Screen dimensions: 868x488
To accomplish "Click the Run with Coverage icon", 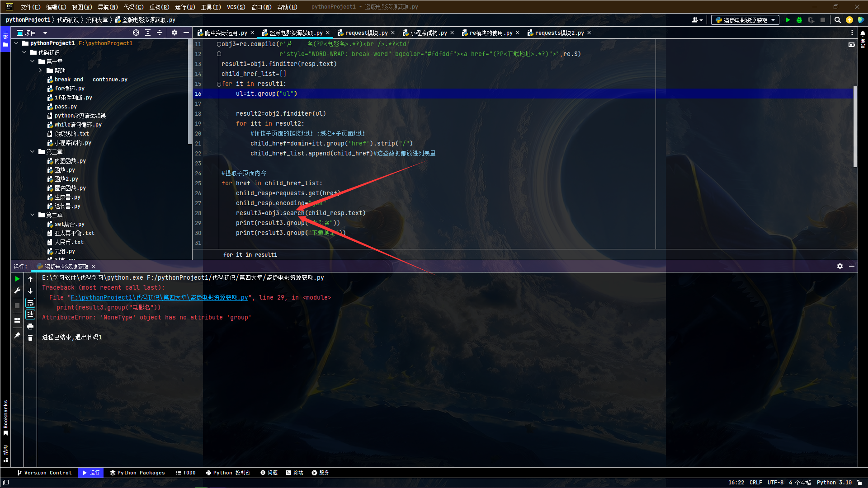I will click(x=811, y=20).
